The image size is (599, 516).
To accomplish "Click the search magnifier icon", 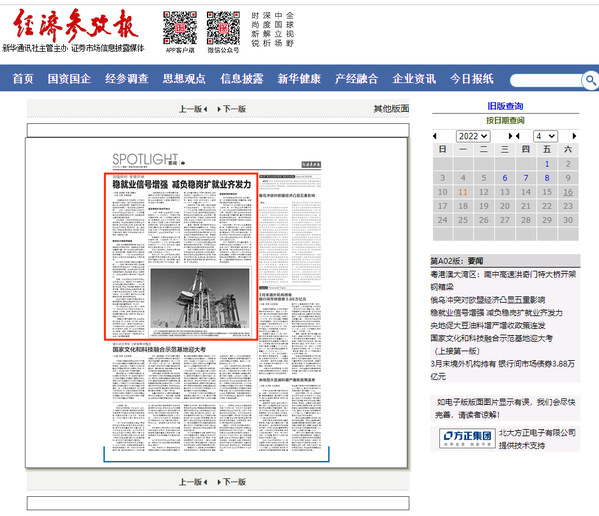I will (590, 80).
